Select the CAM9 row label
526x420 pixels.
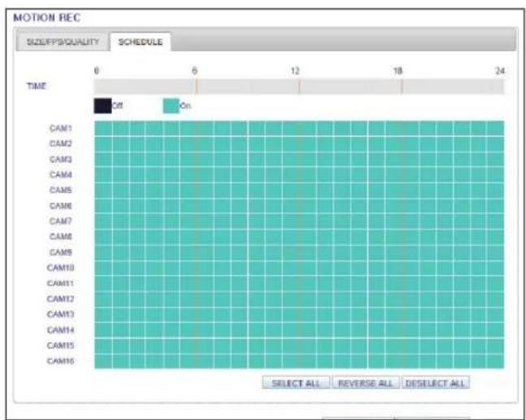(61, 252)
